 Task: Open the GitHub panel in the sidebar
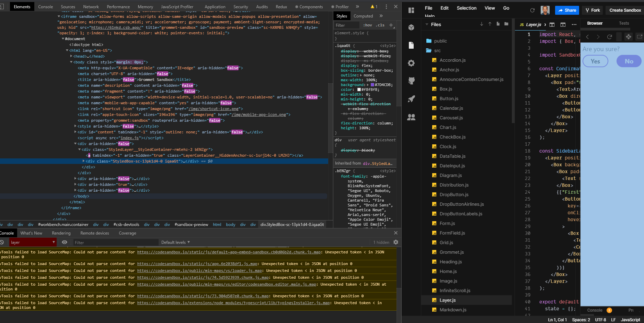[411, 81]
